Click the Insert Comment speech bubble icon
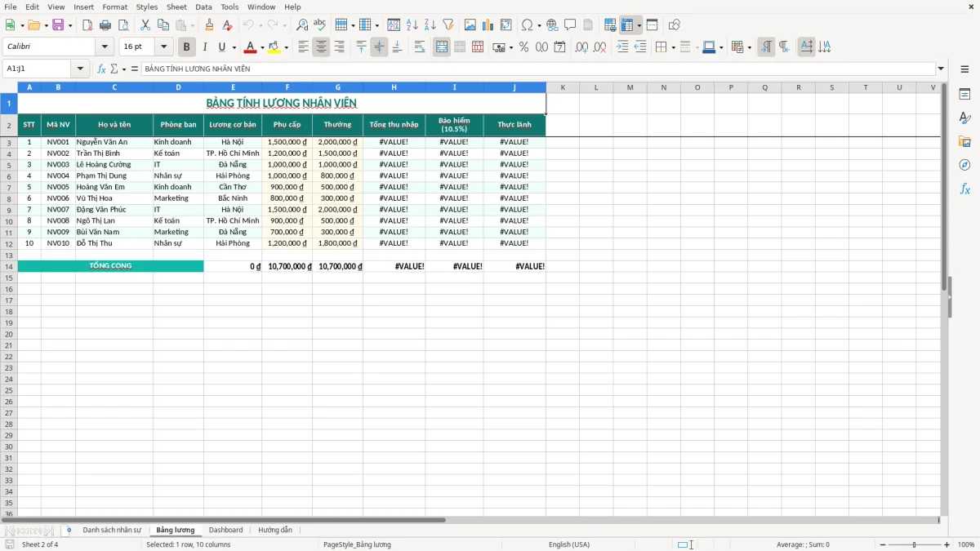Screen dimensions: 980x551 click(570, 25)
